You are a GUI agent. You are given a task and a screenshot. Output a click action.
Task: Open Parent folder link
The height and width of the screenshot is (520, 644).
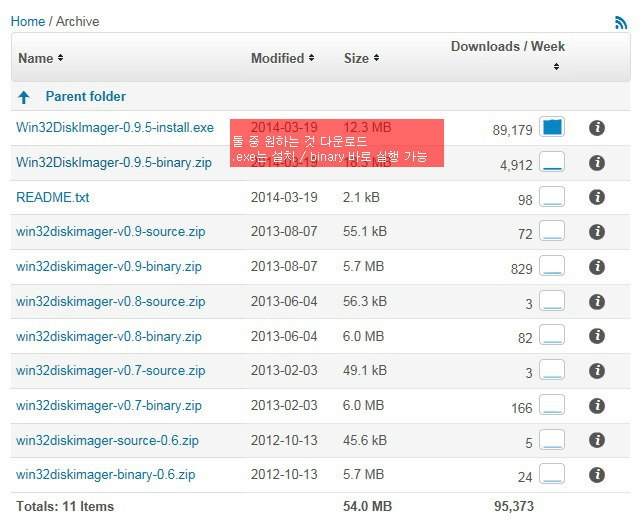(x=85, y=97)
